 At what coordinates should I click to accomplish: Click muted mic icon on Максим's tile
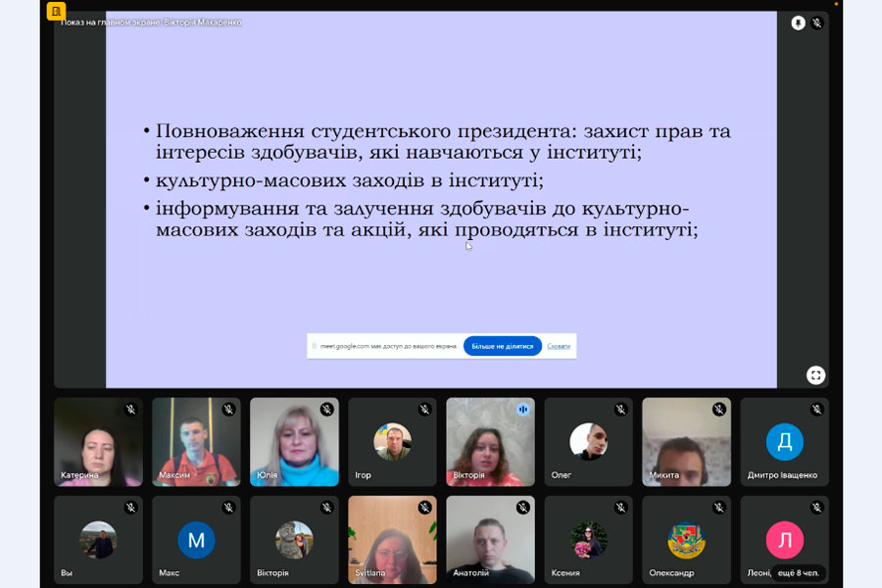(x=228, y=410)
